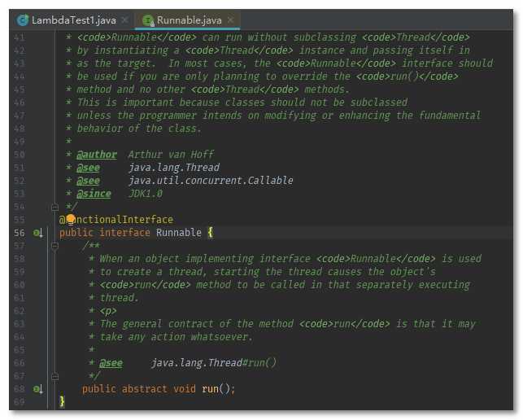Click the class icon on the LambdaTest1.java tab

coord(22,20)
